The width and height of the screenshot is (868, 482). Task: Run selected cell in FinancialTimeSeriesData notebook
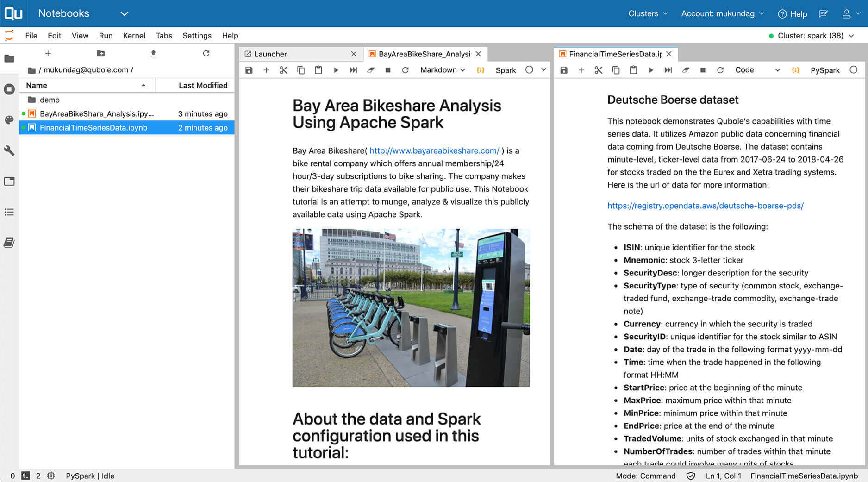point(651,70)
